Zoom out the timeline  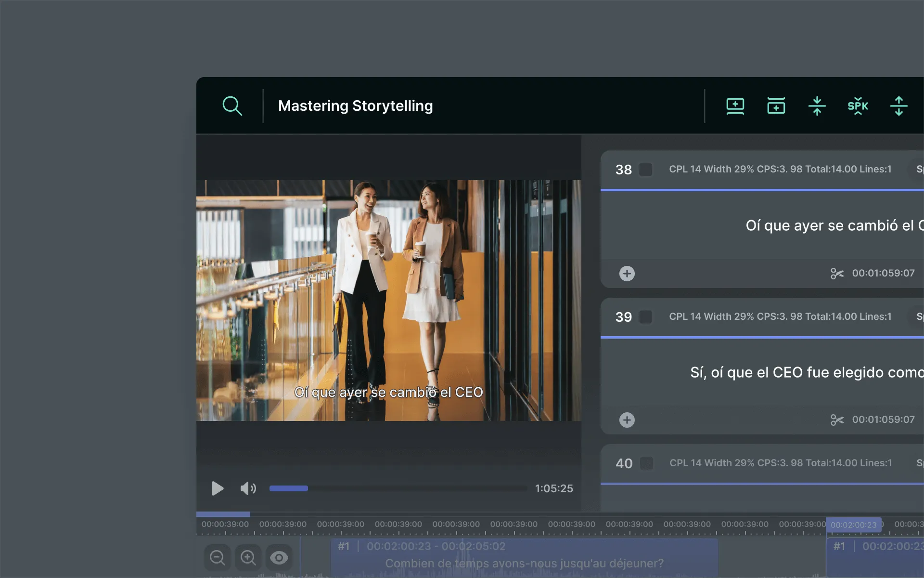218,558
